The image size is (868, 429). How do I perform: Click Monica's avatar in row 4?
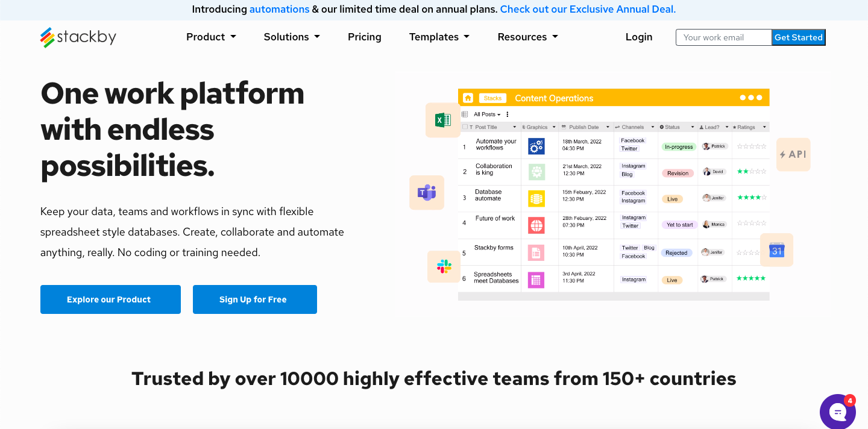tap(706, 225)
